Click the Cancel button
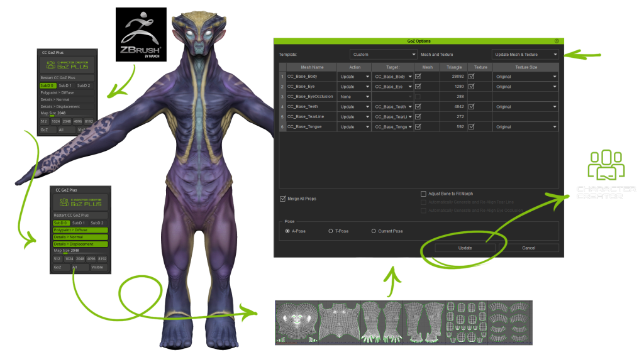Screen dimensions: 644x362 click(528, 248)
